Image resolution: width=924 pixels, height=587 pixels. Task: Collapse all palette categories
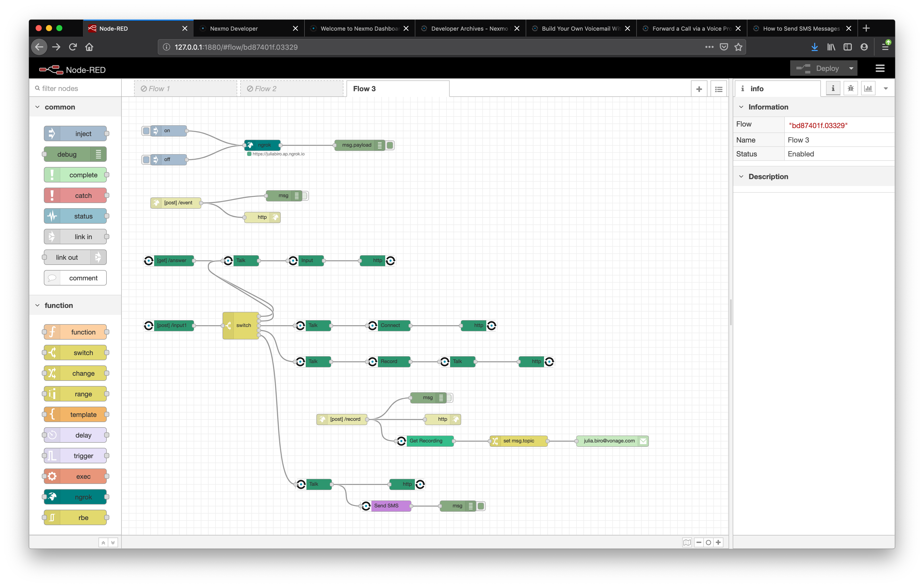[103, 542]
